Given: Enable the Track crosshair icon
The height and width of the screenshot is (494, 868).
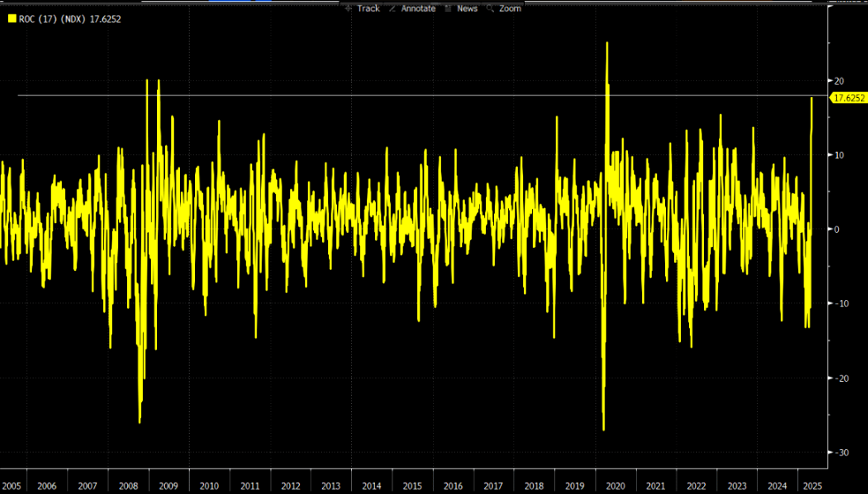Looking at the screenshot, I should pyautogui.click(x=348, y=8).
